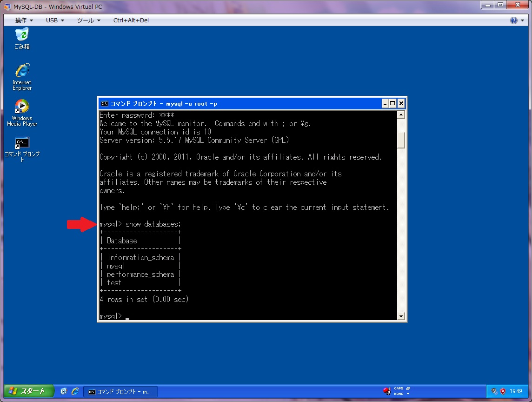Close the command prompt window
Screen dimensions: 532x402
click(401, 104)
